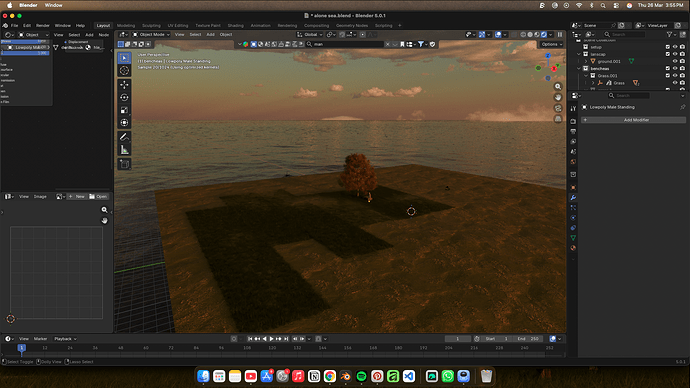Screen dimensions: 690x388
Task: Select the Measure tool
Action: [125, 150]
